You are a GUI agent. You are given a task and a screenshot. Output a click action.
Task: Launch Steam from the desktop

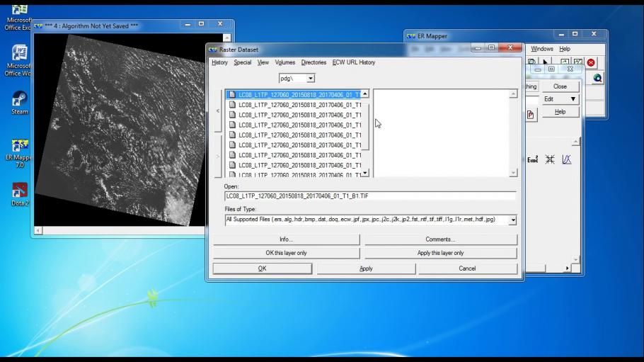click(x=19, y=103)
